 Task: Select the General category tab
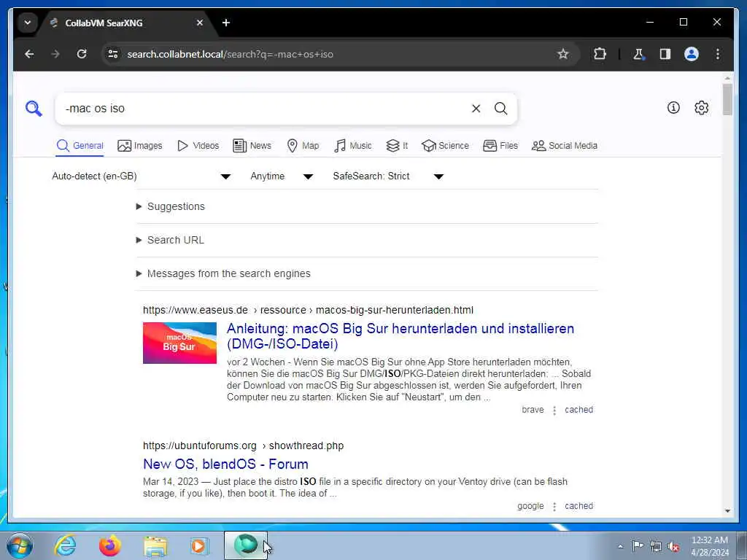[x=80, y=146]
